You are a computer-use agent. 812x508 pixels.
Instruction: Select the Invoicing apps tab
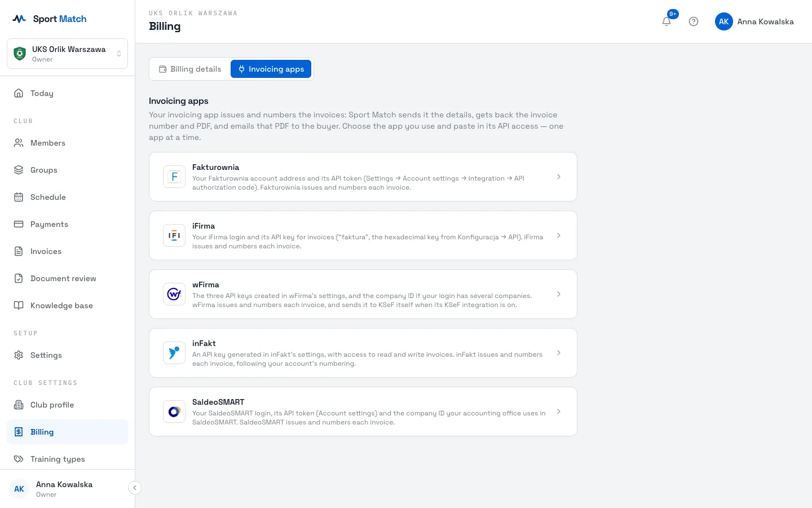(x=271, y=69)
